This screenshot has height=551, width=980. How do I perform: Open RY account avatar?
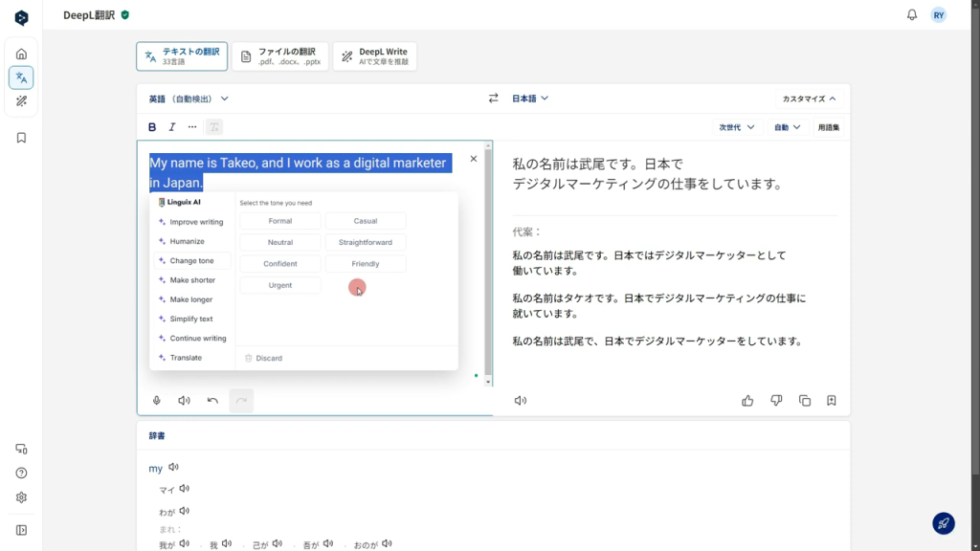pyautogui.click(x=938, y=15)
